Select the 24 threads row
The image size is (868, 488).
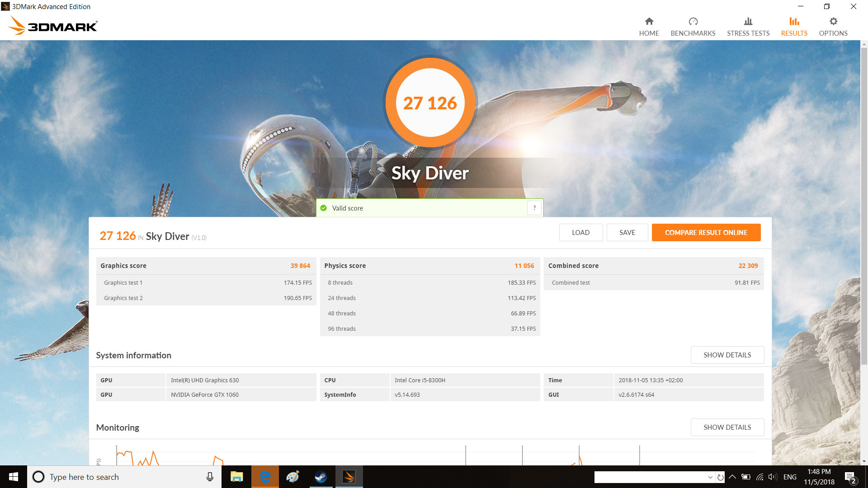pos(430,298)
